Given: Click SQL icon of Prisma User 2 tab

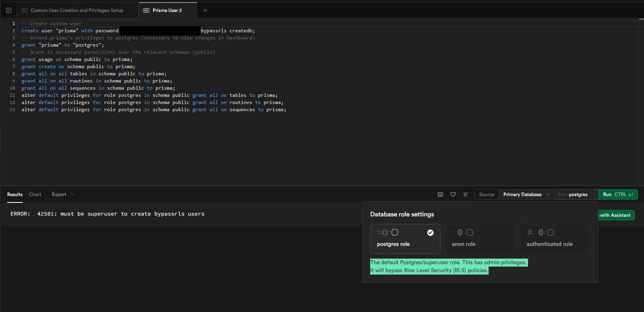Looking at the screenshot, I should [x=146, y=10].
